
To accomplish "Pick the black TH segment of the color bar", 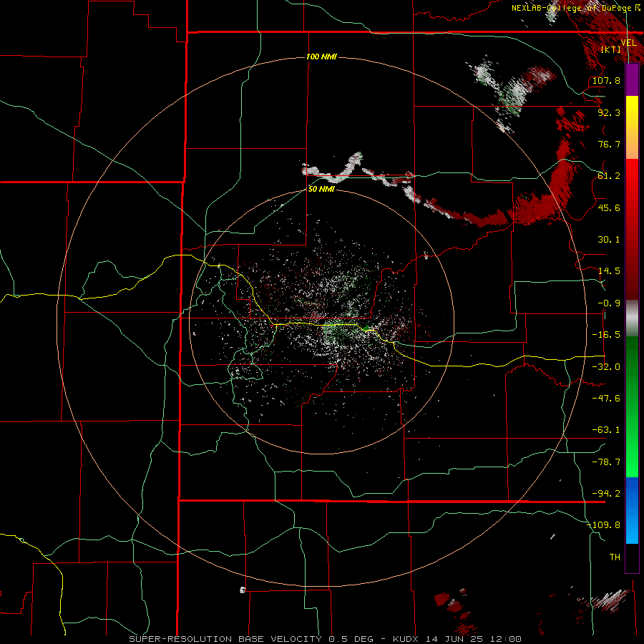I will [x=632, y=557].
